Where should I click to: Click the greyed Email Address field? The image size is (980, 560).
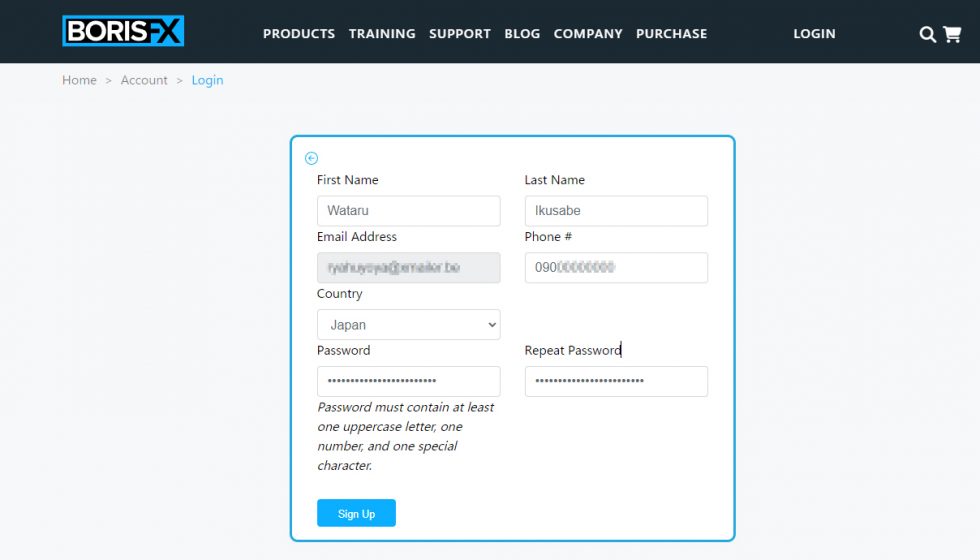(x=408, y=268)
